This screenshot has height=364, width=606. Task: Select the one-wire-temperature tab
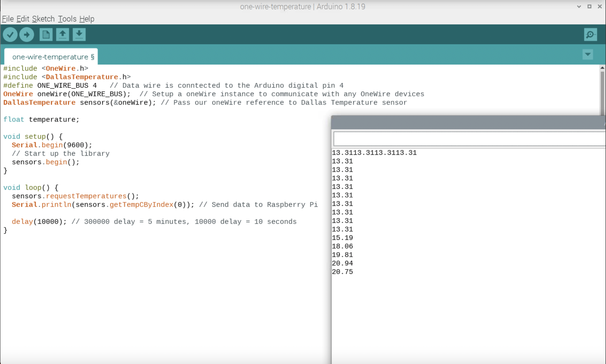pyautogui.click(x=51, y=57)
